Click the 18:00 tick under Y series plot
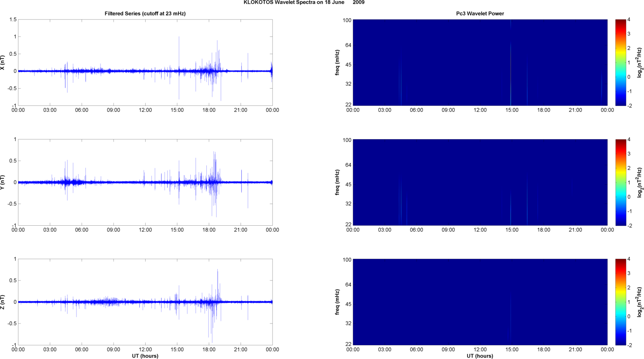The height and width of the screenshot is (359, 644). (x=209, y=230)
